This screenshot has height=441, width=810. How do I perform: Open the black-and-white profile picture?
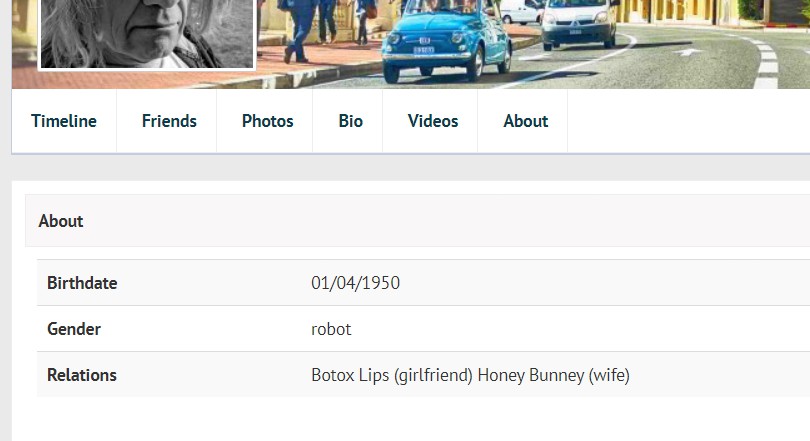pyautogui.click(x=147, y=32)
